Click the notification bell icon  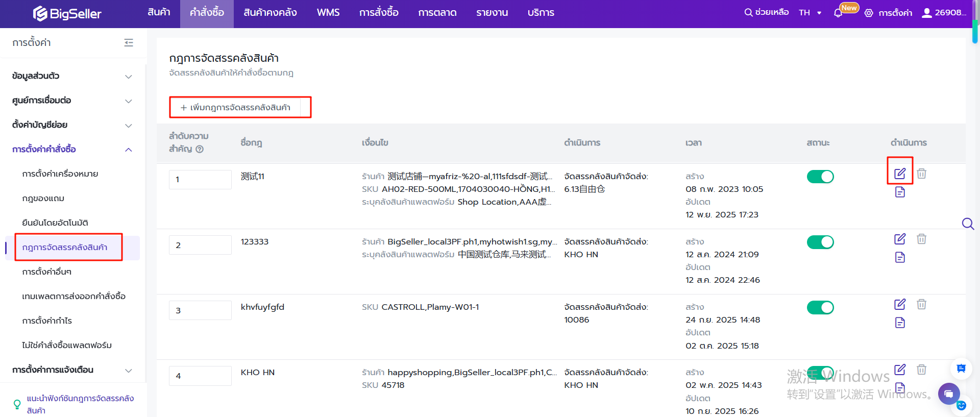click(x=838, y=13)
